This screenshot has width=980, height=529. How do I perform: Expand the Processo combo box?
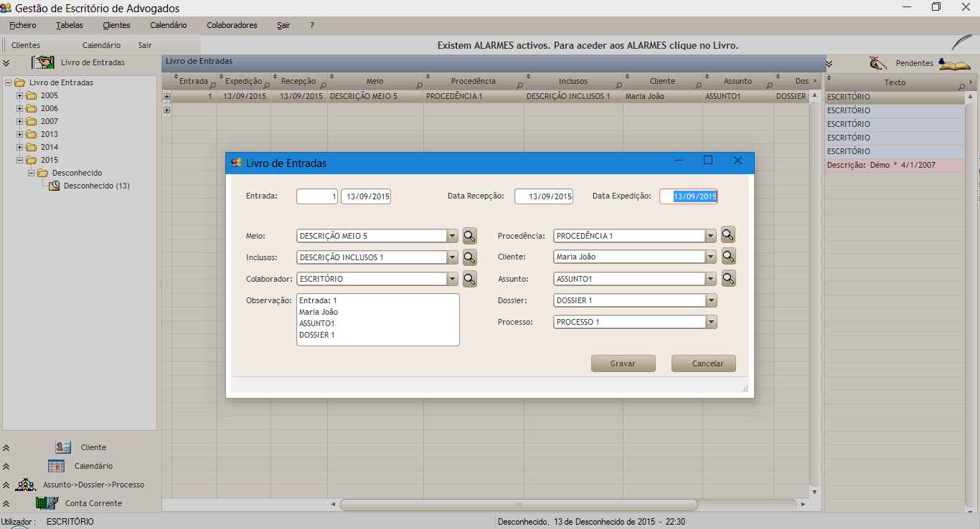click(x=711, y=323)
